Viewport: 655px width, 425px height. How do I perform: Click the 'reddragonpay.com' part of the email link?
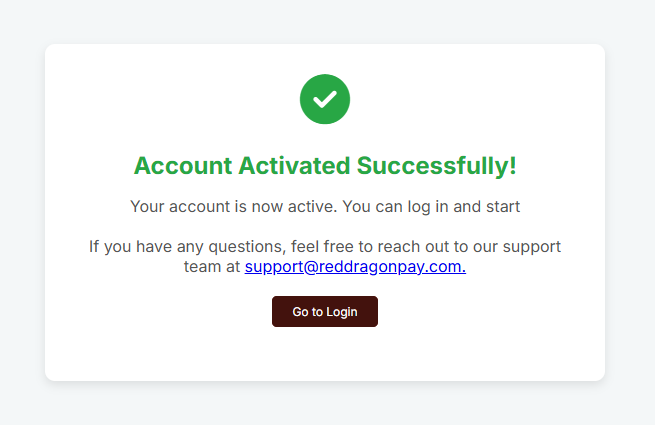[x=392, y=267]
